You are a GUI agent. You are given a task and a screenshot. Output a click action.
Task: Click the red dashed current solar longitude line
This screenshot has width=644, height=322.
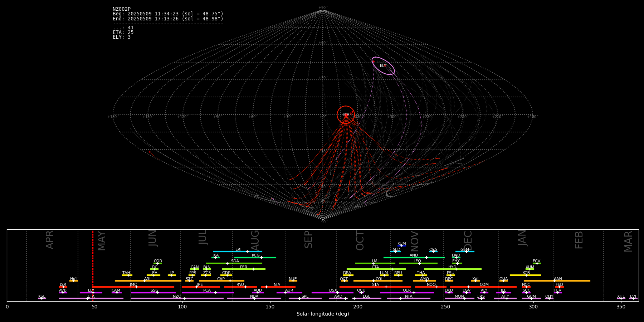pos(93,265)
